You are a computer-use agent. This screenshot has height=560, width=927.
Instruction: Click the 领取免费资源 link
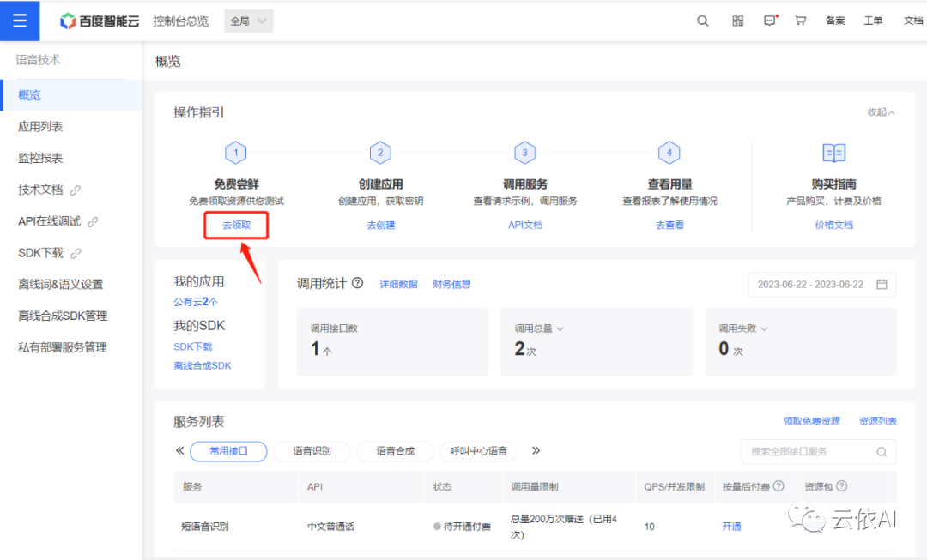pyautogui.click(x=811, y=421)
